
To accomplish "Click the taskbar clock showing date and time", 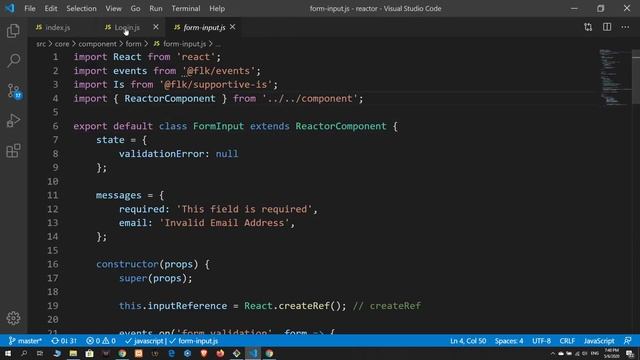I will pyautogui.click(x=611, y=353).
